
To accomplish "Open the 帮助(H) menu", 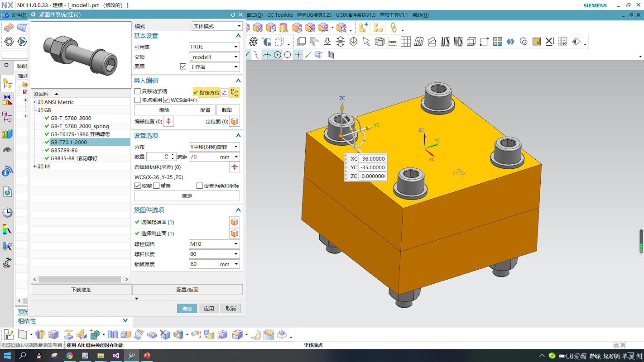I will [x=420, y=15].
